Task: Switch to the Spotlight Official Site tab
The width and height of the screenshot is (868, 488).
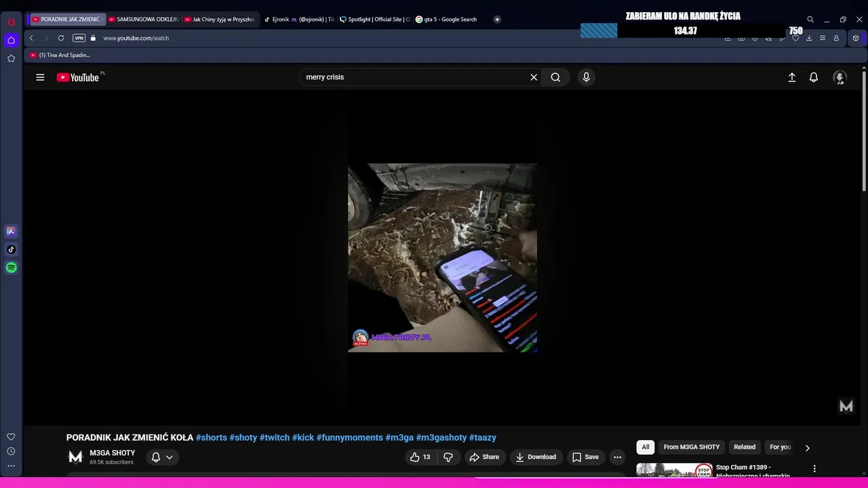Action: coord(375,20)
